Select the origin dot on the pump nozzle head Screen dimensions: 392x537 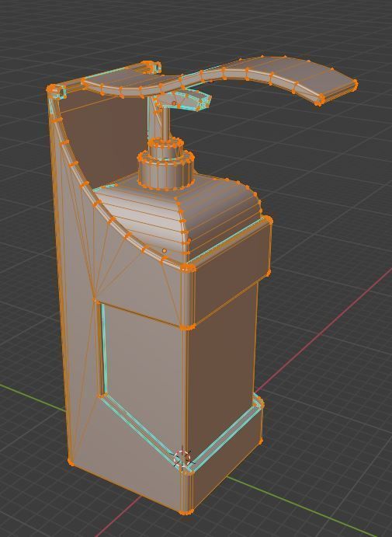tap(174, 103)
